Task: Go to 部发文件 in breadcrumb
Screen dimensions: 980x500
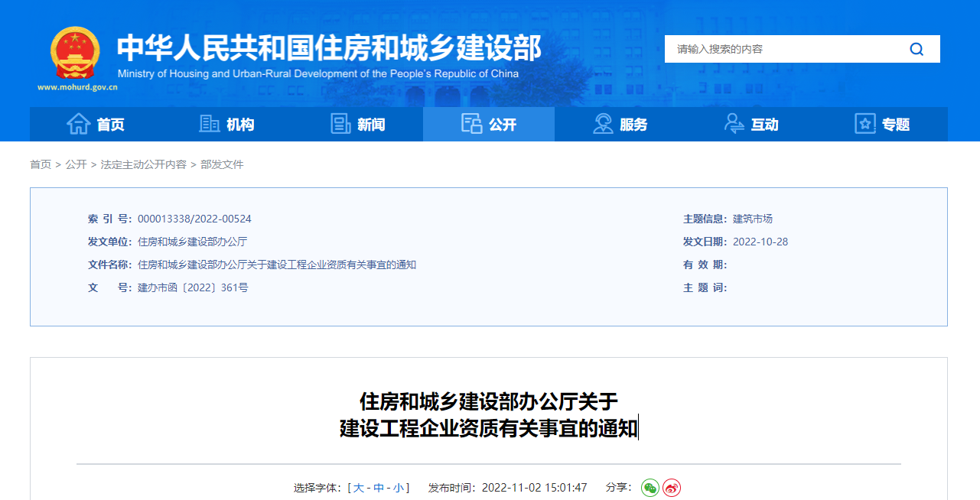Action: (222, 164)
